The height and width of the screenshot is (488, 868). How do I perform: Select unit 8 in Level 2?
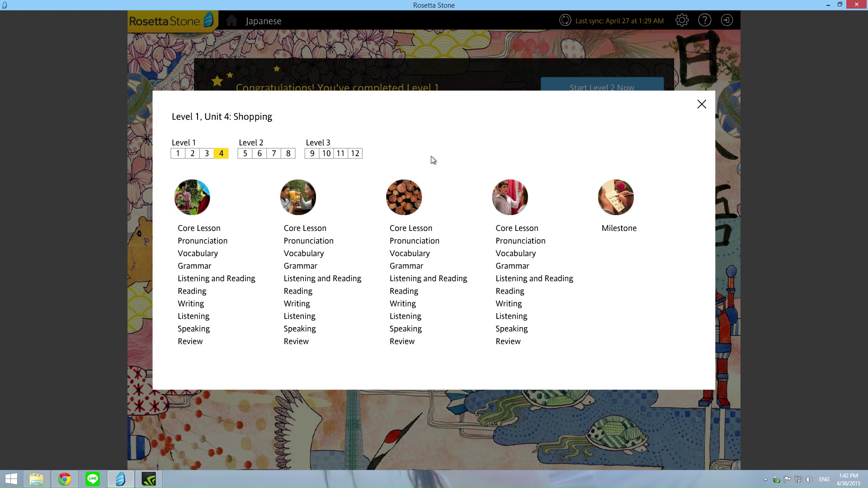(x=288, y=154)
